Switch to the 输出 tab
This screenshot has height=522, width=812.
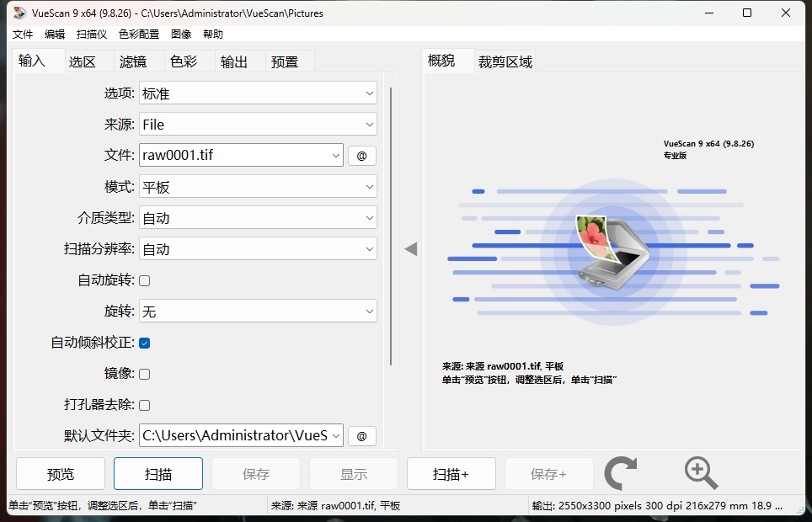point(240,61)
